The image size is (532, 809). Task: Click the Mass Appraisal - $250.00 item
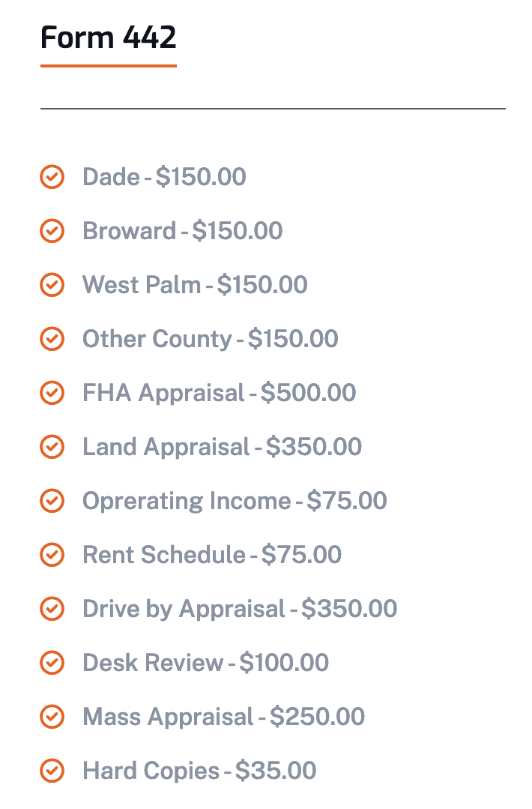223,717
